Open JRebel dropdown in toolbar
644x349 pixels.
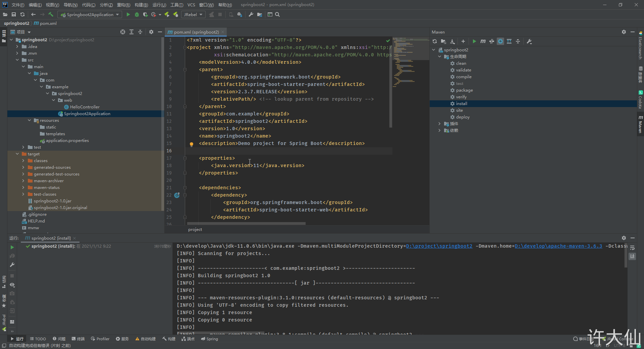coord(193,14)
